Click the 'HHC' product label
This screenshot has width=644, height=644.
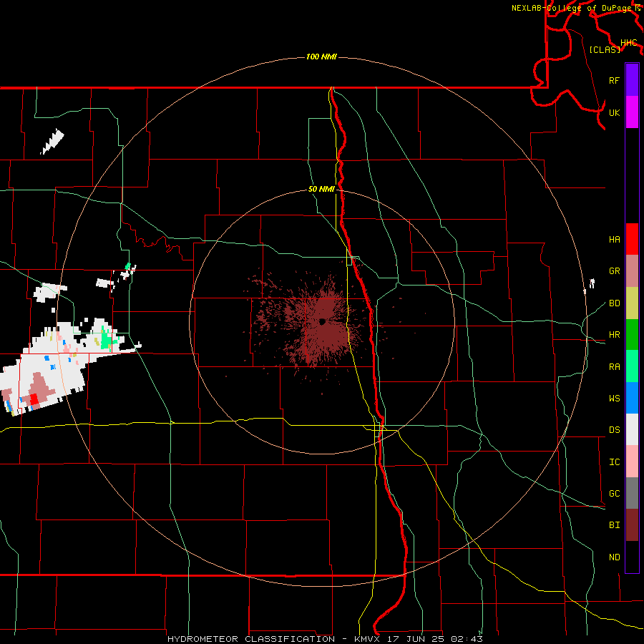point(629,43)
